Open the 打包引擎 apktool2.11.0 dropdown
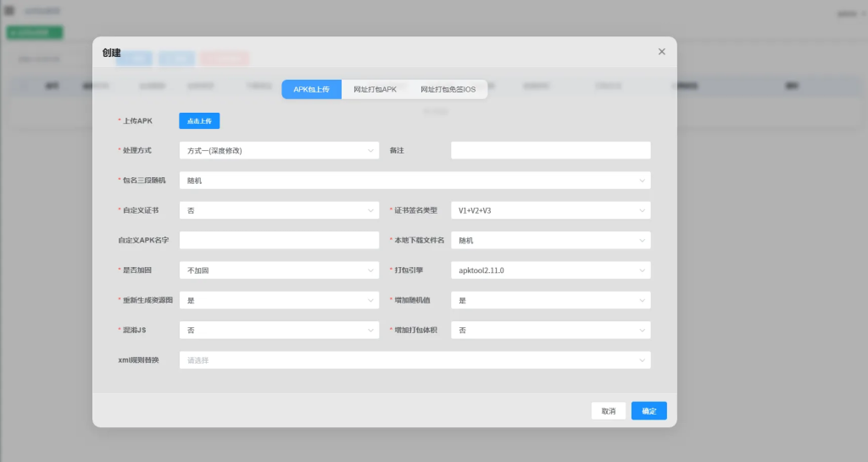Viewport: 868px width, 462px height. coord(550,270)
